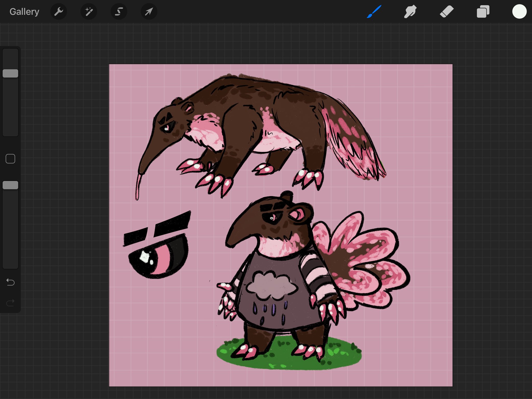
Task: Select the Smudge tool
Action: coord(410,12)
